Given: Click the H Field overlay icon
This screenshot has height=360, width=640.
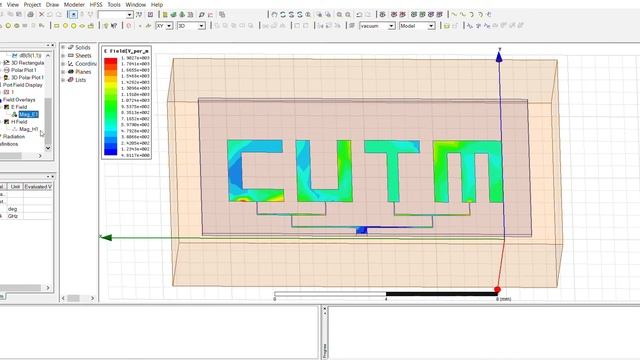Looking at the screenshot, I should pos(7,122).
